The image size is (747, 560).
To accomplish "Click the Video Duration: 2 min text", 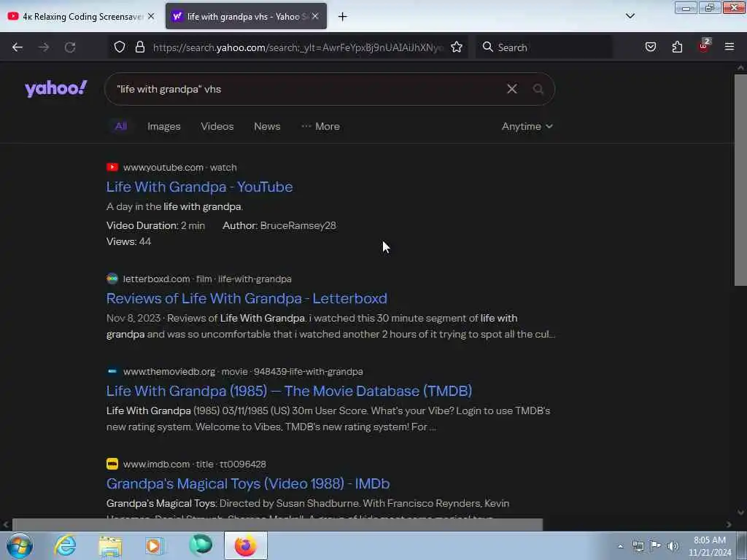I will click(155, 226).
